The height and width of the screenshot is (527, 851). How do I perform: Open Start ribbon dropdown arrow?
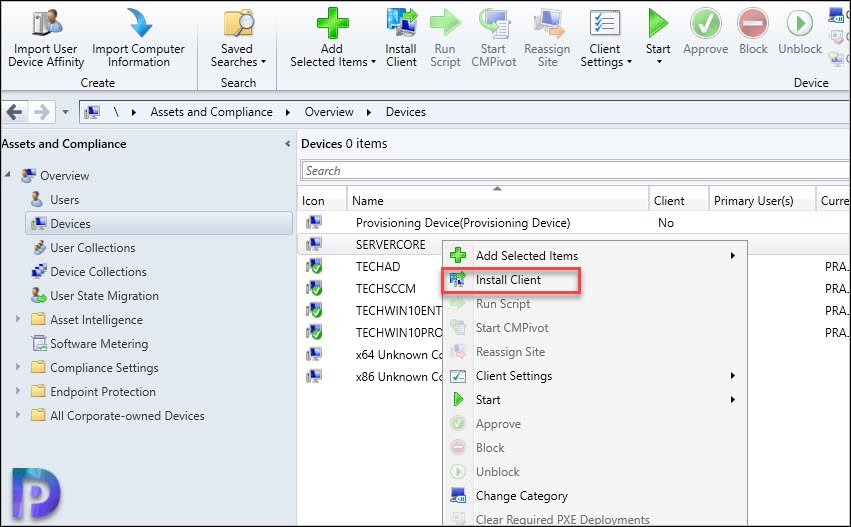(659, 62)
